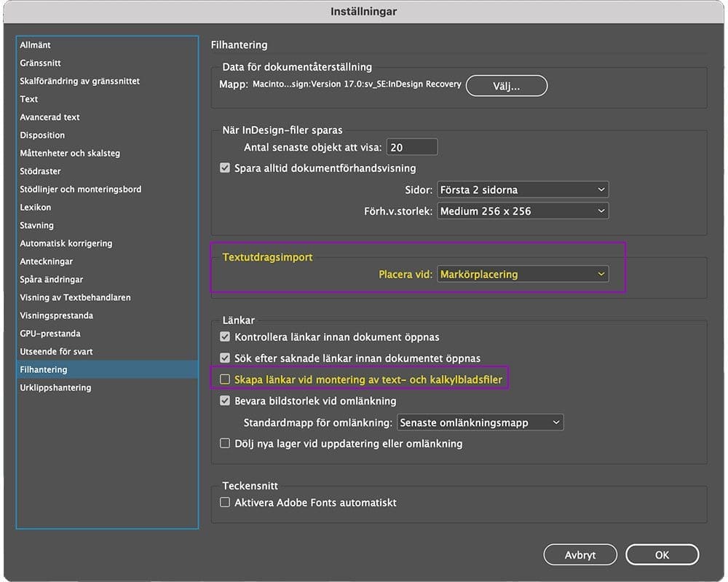Click the När InDesign-filer sparas label
Image resolution: width=728 pixels, height=582 pixels.
click(282, 130)
